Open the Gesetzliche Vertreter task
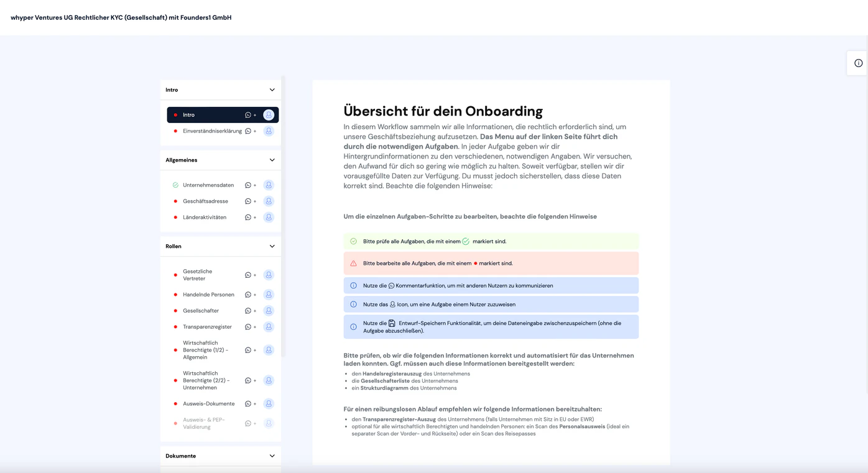The height and width of the screenshot is (473, 868). click(x=198, y=275)
